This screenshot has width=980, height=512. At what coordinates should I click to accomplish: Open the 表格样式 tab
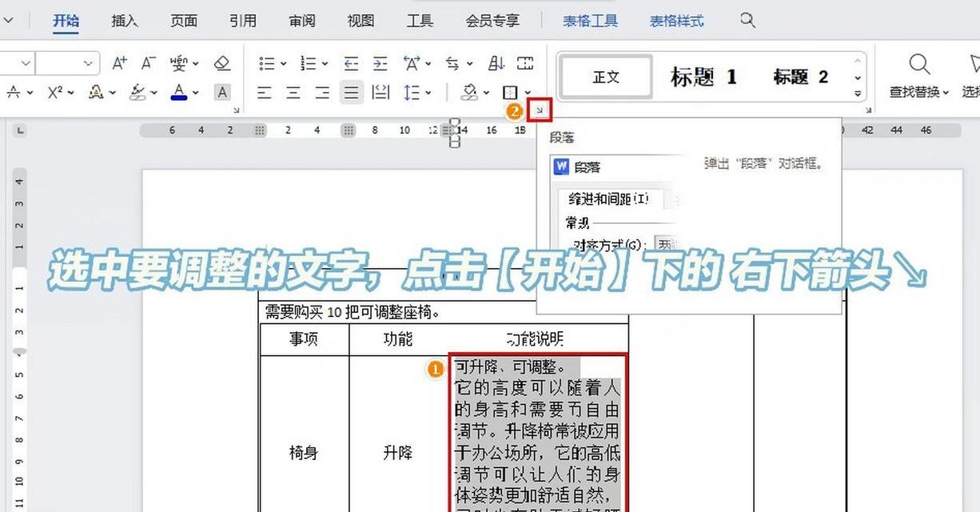(x=677, y=21)
